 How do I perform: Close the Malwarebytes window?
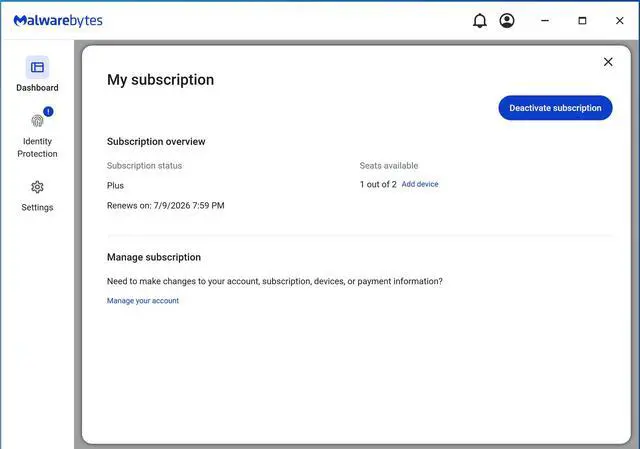(620, 20)
